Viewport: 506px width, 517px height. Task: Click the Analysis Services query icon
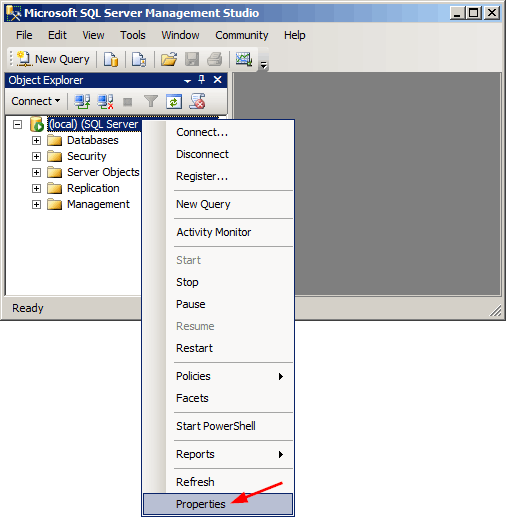click(139, 59)
